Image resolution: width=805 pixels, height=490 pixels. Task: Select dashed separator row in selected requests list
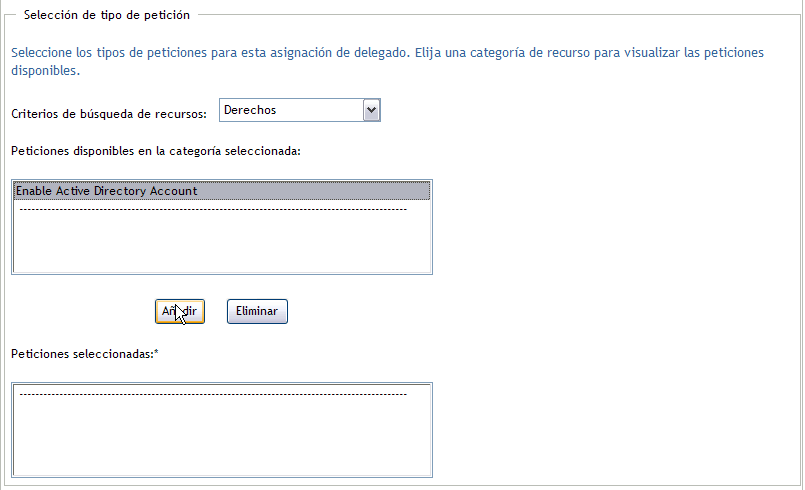212,395
